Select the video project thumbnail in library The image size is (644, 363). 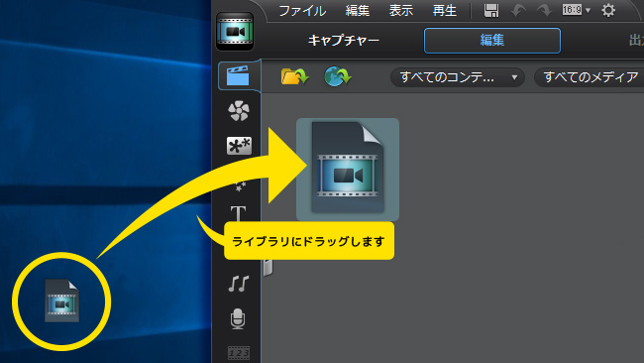tap(348, 170)
